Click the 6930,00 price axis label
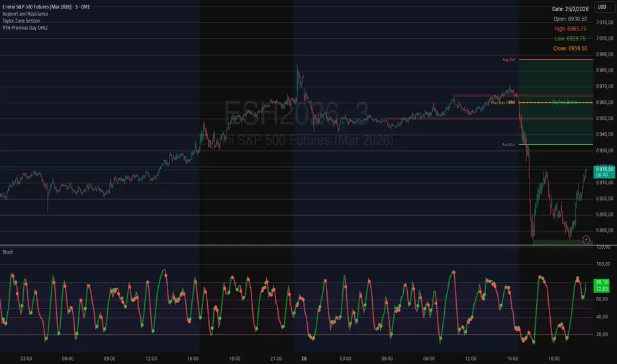 [x=604, y=151]
